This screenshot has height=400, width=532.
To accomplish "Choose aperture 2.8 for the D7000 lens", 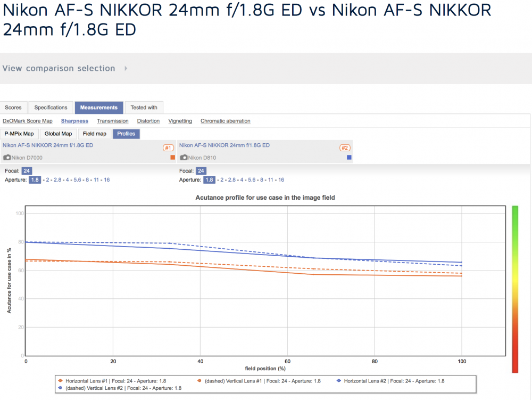I will tap(57, 180).
